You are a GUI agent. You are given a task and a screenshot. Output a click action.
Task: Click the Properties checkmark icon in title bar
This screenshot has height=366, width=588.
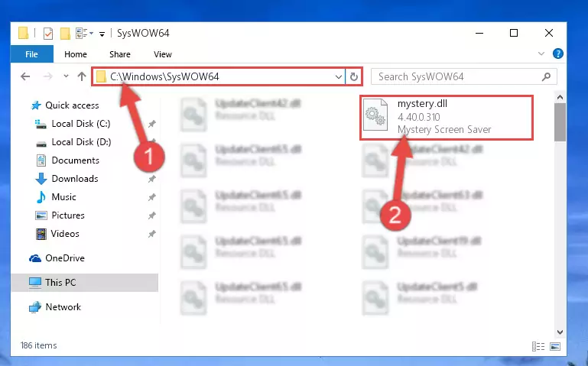pos(48,34)
